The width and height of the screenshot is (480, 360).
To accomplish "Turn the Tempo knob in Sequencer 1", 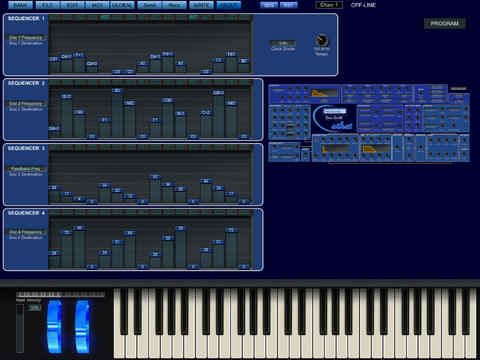I will tap(322, 40).
